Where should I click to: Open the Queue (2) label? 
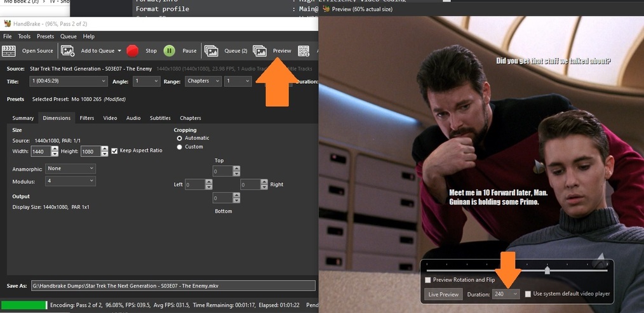(x=236, y=51)
